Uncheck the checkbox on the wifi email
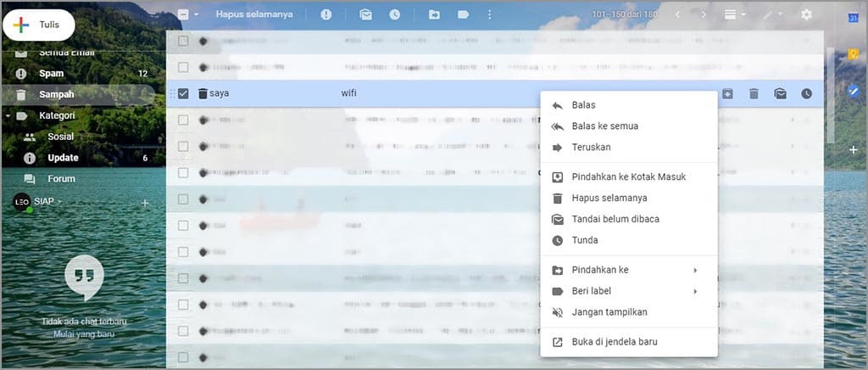The width and height of the screenshot is (868, 370). (x=183, y=93)
